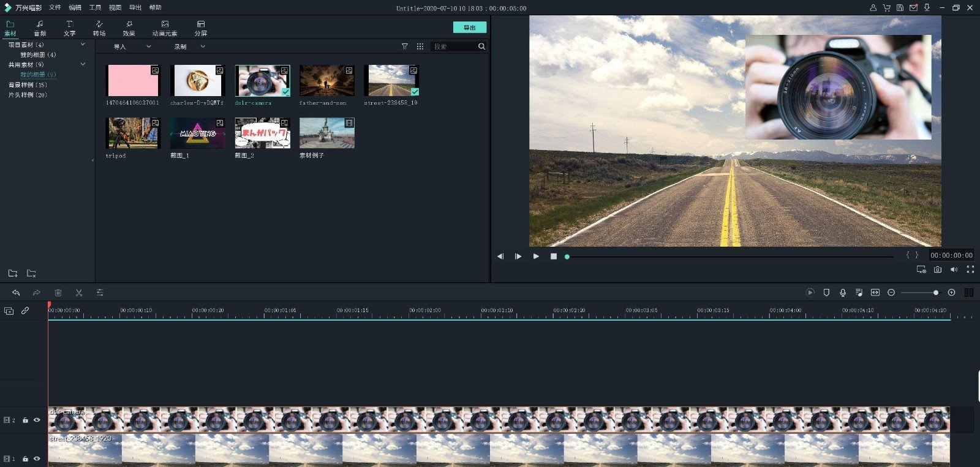Add a new track with the add-track icon
Viewport: 980px width, 467px height.
tap(9, 311)
